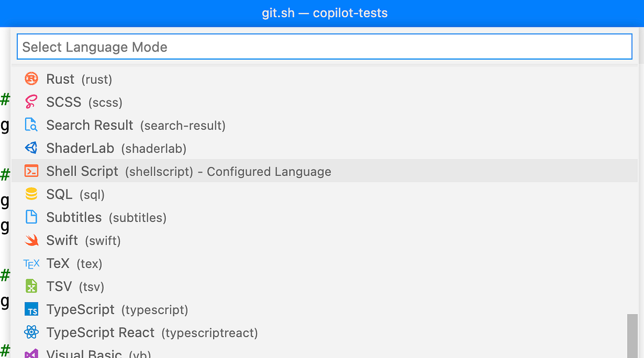
Task: Click the SCSS pink logo icon
Action: tap(31, 102)
